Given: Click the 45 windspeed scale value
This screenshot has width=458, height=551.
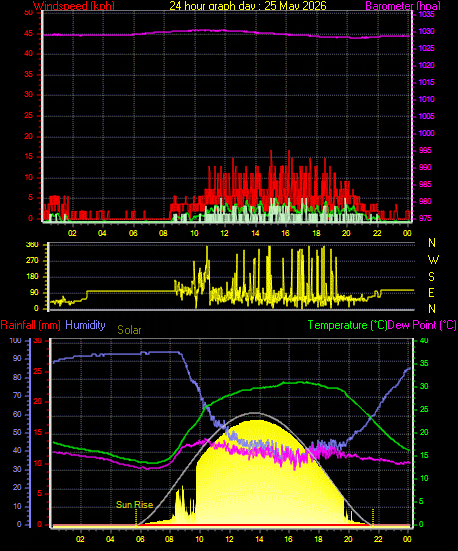Looking at the screenshot, I should (28, 34).
